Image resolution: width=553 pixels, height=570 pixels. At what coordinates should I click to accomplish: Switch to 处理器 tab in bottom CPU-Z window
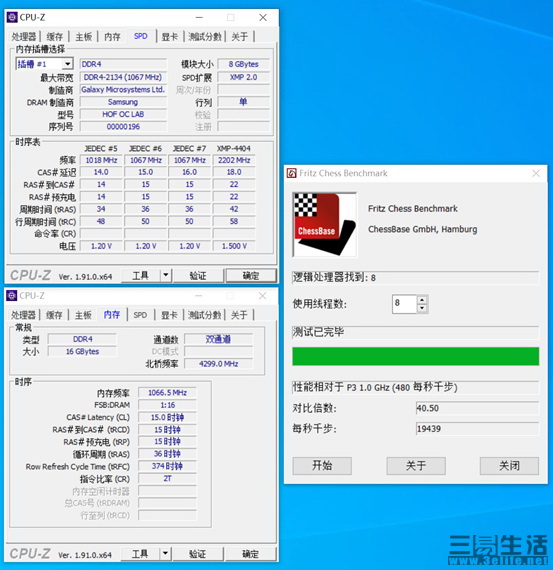pyautogui.click(x=24, y=315)
